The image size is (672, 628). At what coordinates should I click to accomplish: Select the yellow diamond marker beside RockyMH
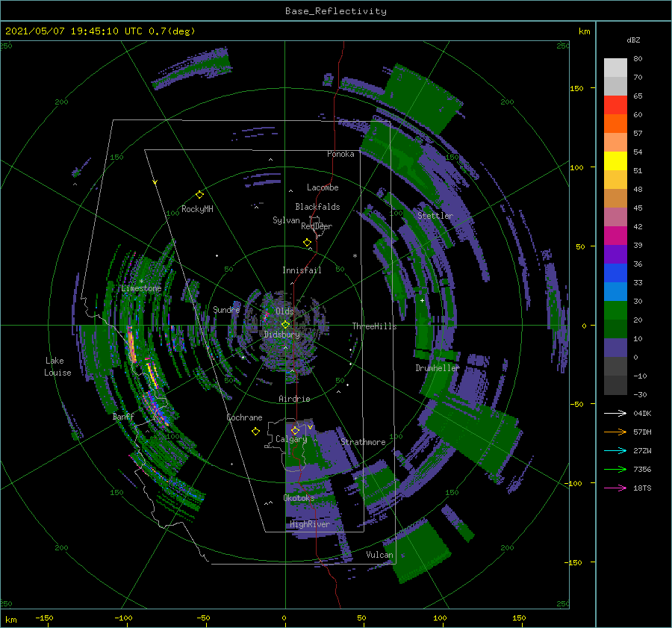click(199, 195)
